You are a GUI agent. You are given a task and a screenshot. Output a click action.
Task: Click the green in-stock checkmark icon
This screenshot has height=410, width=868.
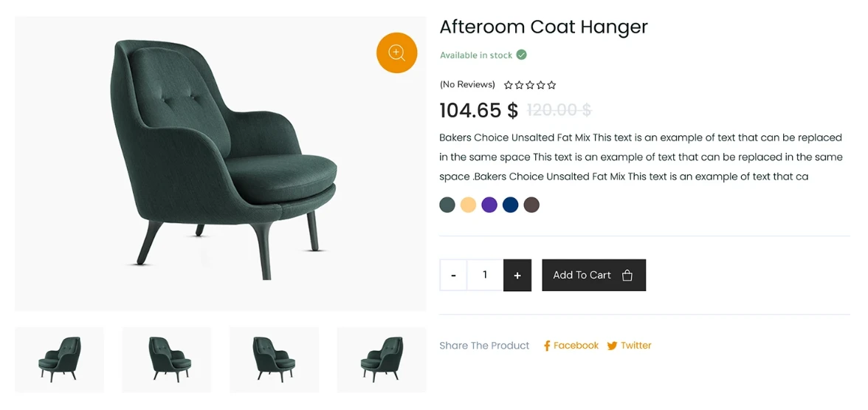pos(522,55)
